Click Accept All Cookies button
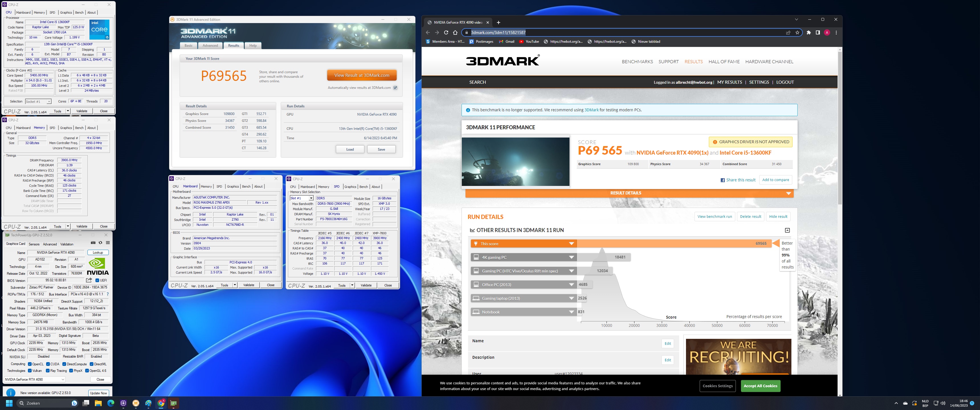Screen dimensions: 980x410 point(760,386)
